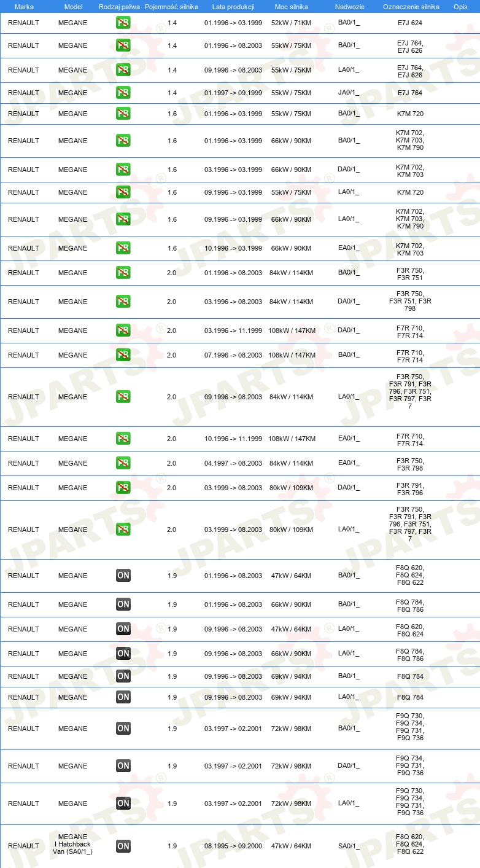
Task: Click the Marka column header
Action: [24, 7]
